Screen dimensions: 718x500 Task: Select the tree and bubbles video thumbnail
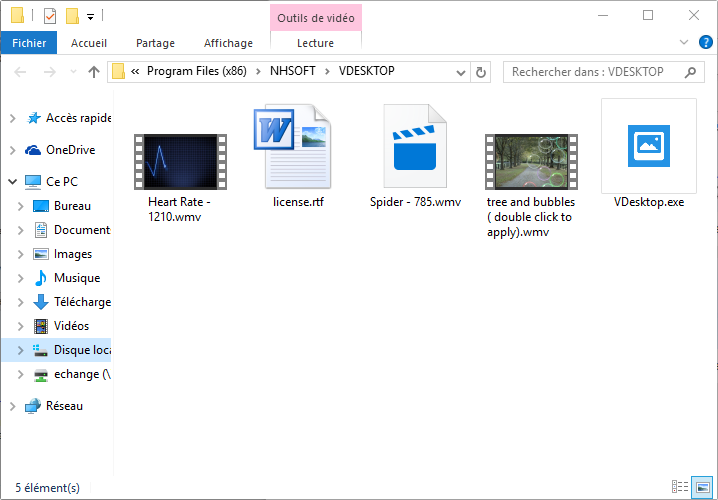530,161
